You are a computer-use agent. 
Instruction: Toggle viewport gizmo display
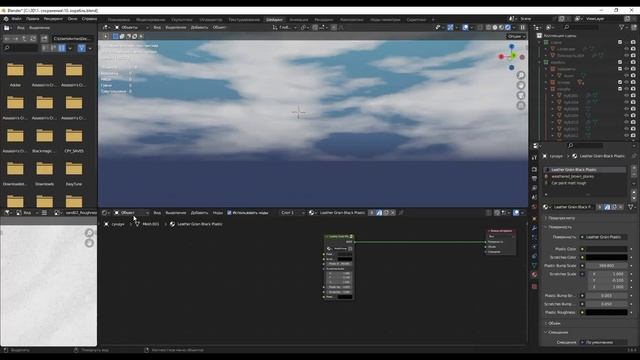[x=450, y=27]
